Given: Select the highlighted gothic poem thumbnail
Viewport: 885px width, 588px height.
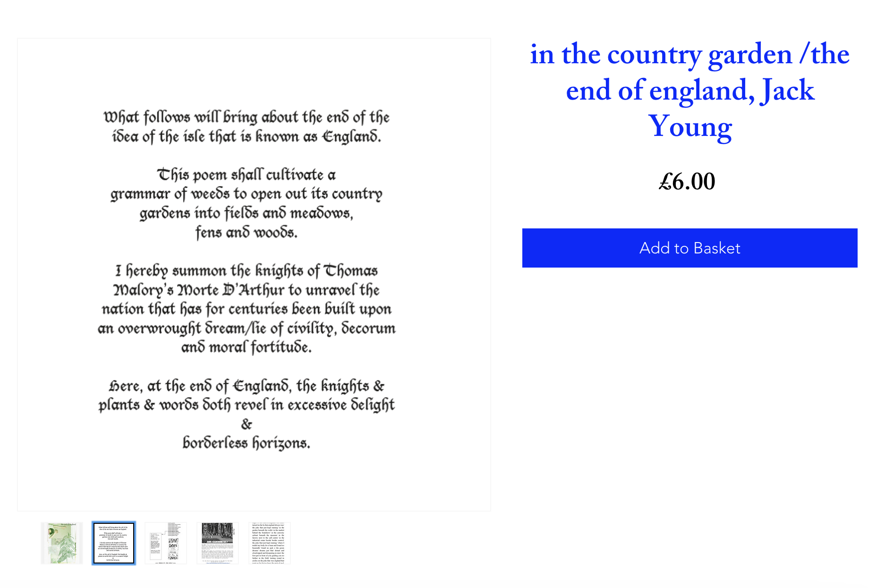Looking at the screenshot, I should pos(114,543).
